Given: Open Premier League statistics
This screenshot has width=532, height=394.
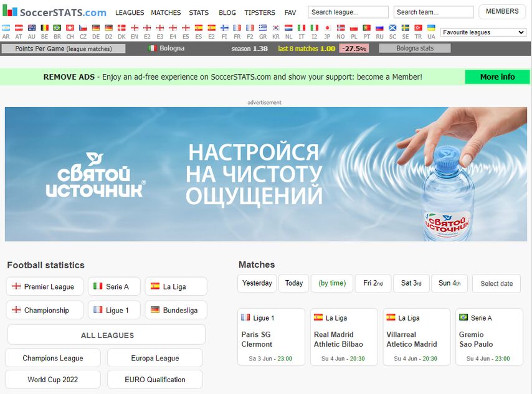Looking at the screenshot, I should [44, 286].
